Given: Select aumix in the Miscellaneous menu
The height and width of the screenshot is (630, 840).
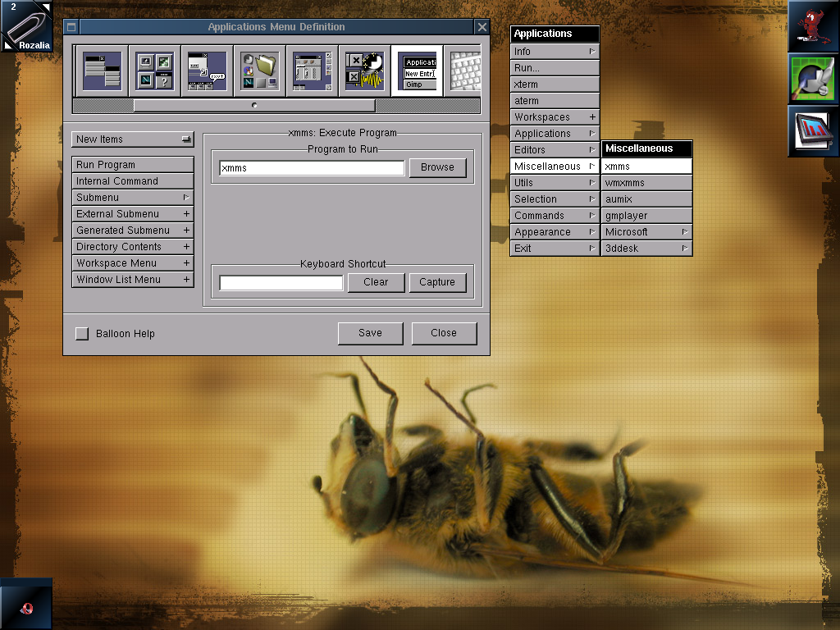Looking at the screenshot, I should tap(646, 199).
